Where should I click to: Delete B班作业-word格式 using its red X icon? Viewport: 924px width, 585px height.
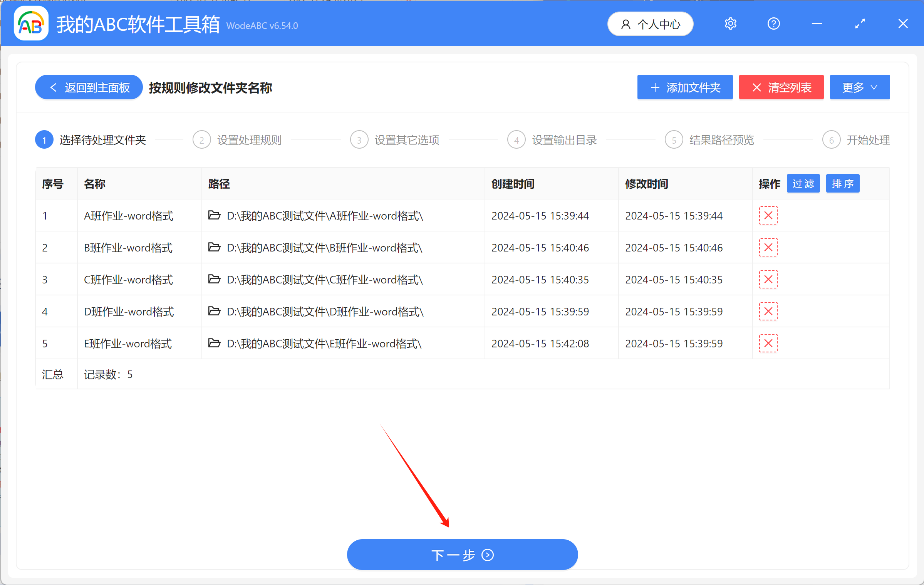[768, 247]
